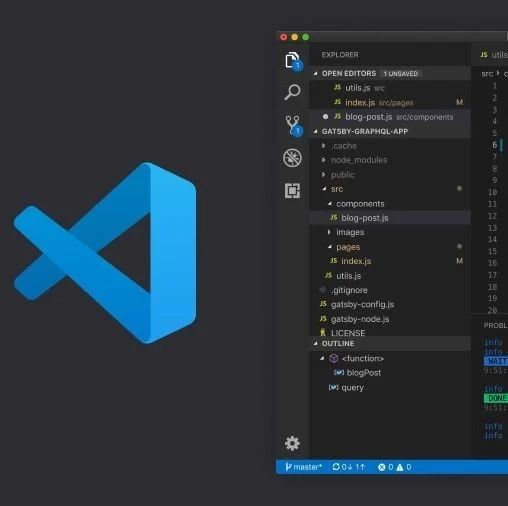Viewport: 508px width, 506px height.
Task: Click the LICENSE file ribbon icon
Action: 323,332
